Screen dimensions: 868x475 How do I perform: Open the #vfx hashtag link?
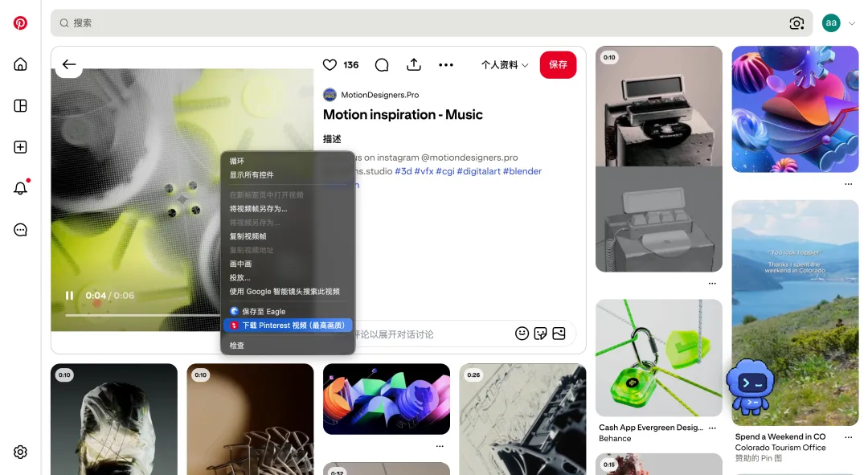(x=424, y=171)
